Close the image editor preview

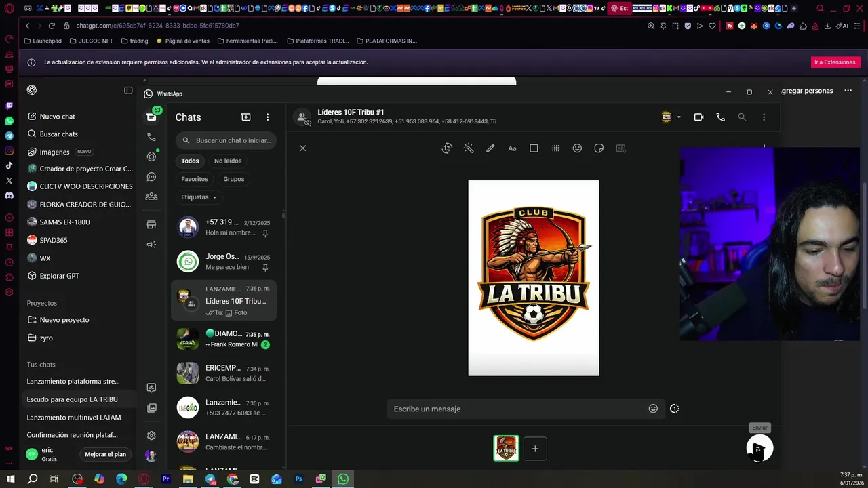303,148
